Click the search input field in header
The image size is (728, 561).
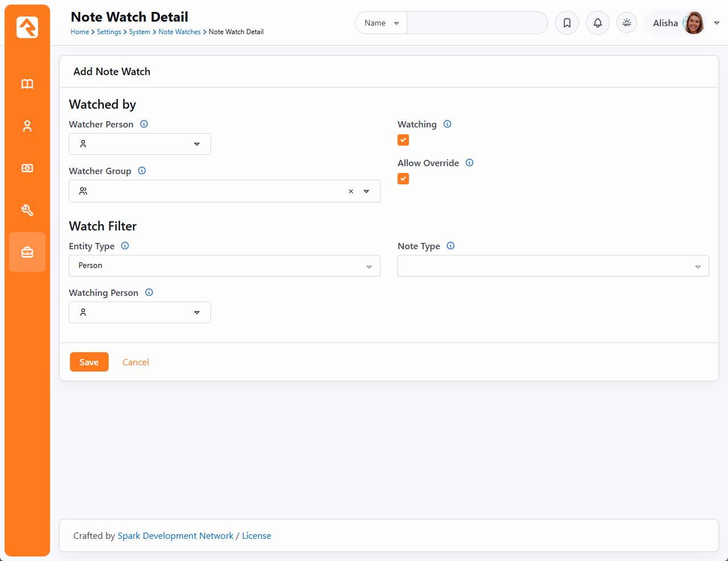[x=477, y=23]
